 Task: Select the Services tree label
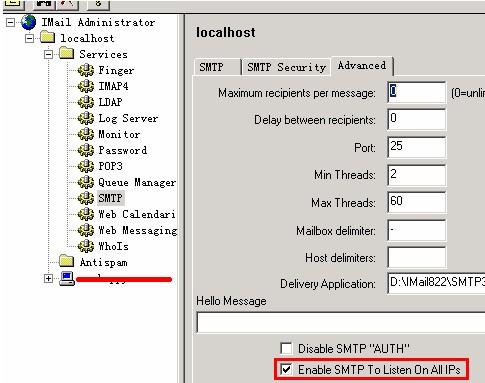tap(103, 54)
